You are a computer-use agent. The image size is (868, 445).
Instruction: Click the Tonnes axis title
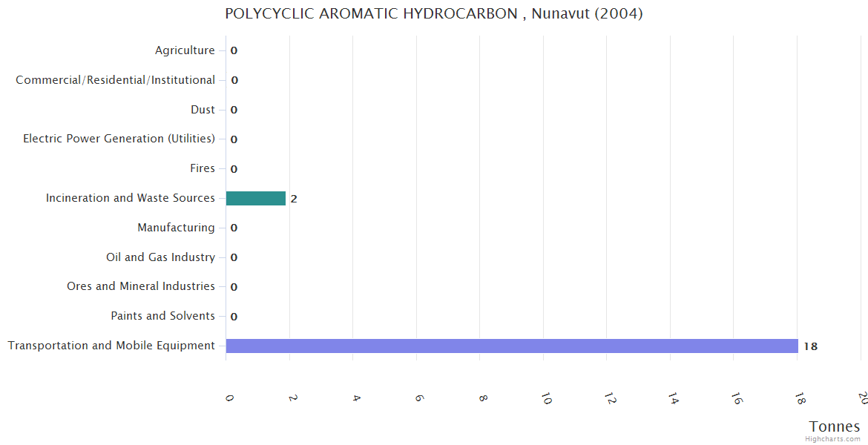pyautogui.click(x=834, y=426)
